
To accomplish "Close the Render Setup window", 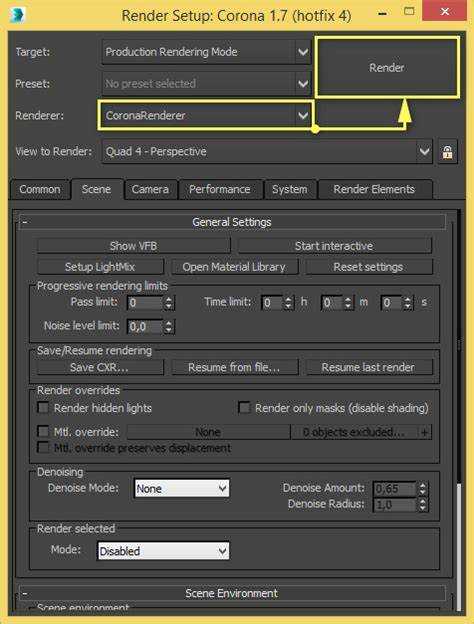I will pos(444,11).
